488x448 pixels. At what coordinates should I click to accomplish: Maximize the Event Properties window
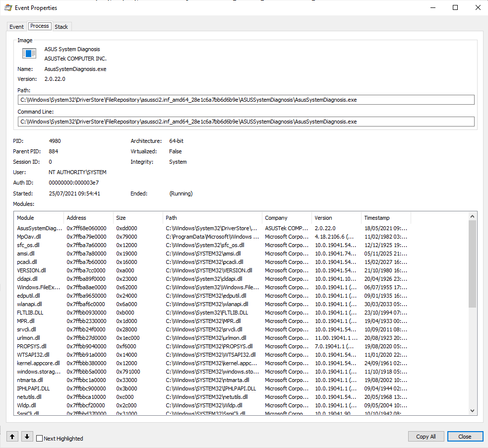(455, 7)
